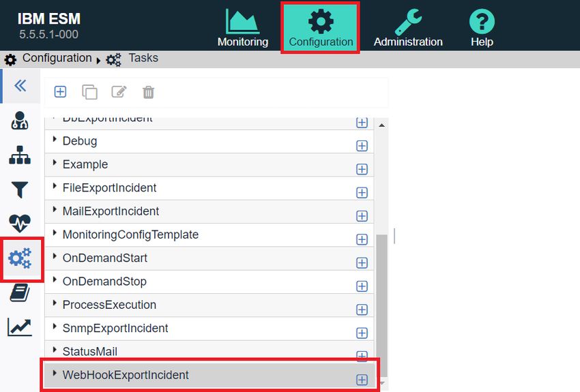Open the user/doctor sidebar icon
This screenshot has width=580, height=392.
(20, 121)
